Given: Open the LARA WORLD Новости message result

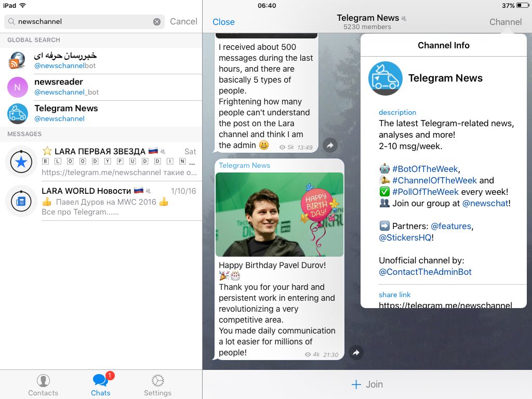Looking at the screenshot, I should click(101, 202).
